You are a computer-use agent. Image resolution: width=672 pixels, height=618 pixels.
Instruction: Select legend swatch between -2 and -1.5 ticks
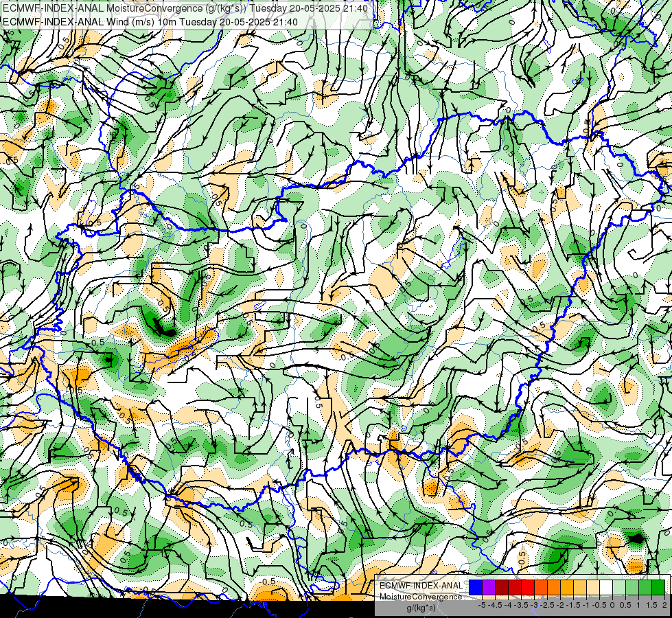click(x=567, y=588)
